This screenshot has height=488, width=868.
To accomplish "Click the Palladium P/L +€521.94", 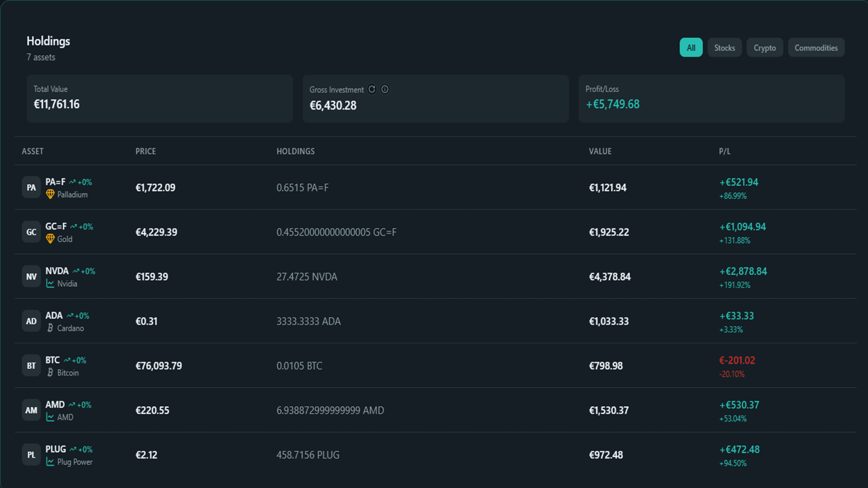I will click(x=739, y=182).
